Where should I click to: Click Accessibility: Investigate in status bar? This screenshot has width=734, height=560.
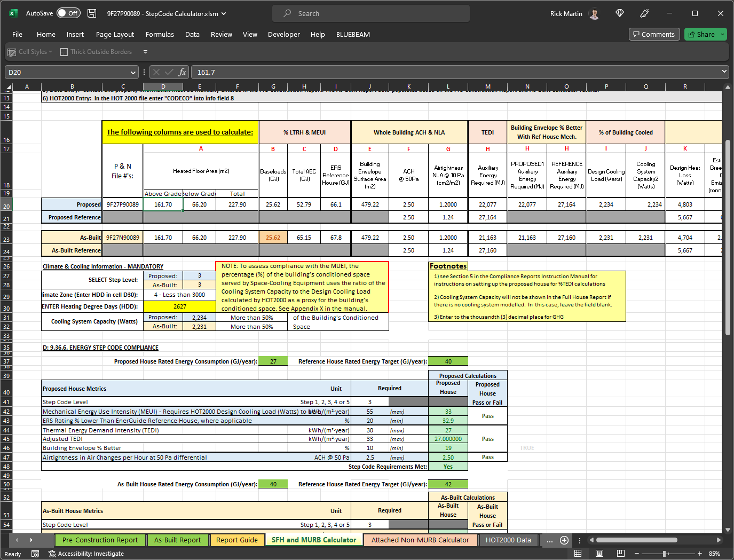[86, 554]
